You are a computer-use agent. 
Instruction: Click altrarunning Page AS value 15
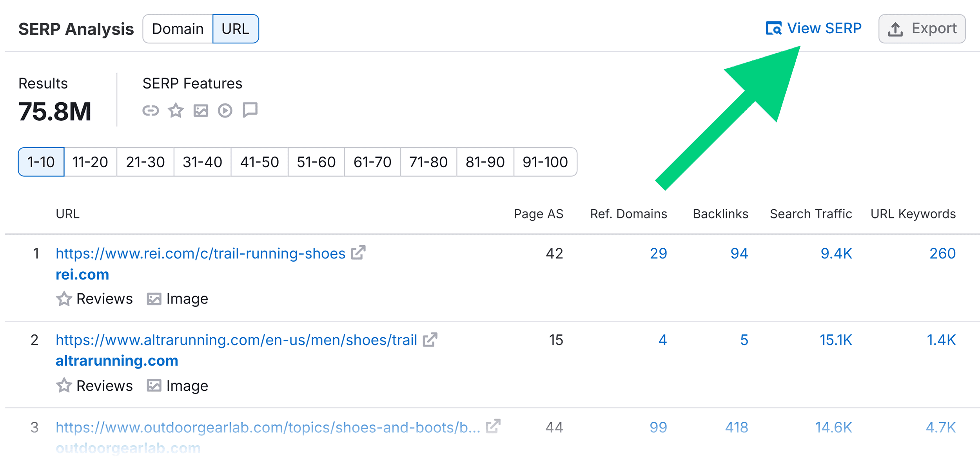click(x=556, y=340)
